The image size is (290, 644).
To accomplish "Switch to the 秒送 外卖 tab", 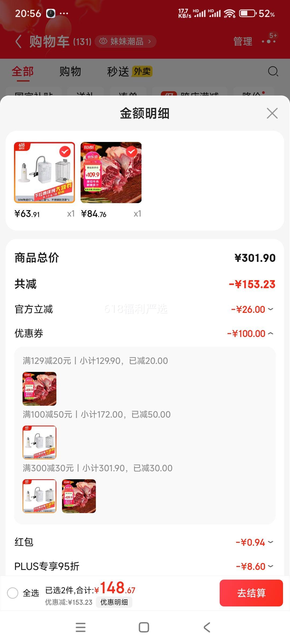I will [130, 72].
